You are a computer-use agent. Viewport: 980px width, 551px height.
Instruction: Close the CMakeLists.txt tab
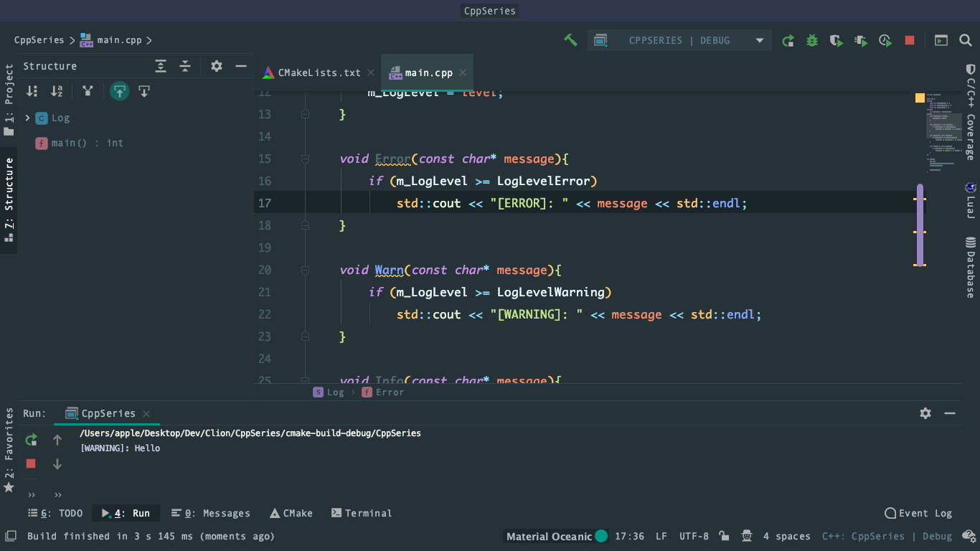(x=371, y=72)
